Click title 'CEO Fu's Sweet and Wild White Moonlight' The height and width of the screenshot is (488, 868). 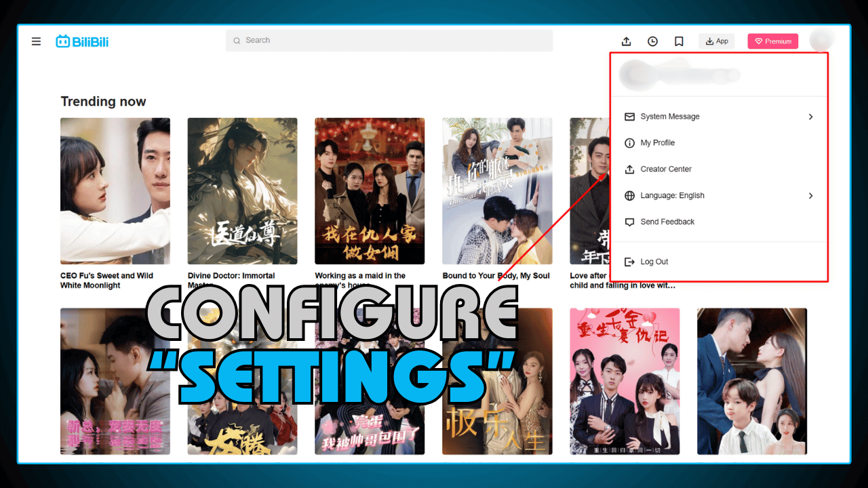point(106,281)
